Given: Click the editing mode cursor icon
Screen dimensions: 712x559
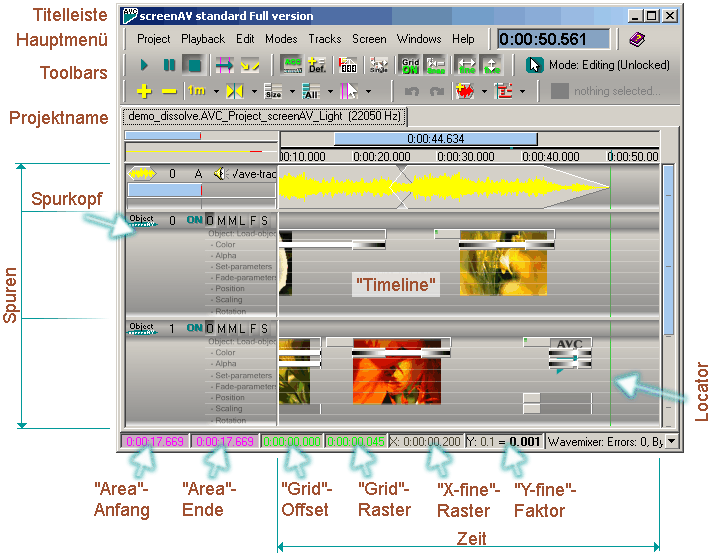Looking at the screenshot, I should [x=534, y=65].
